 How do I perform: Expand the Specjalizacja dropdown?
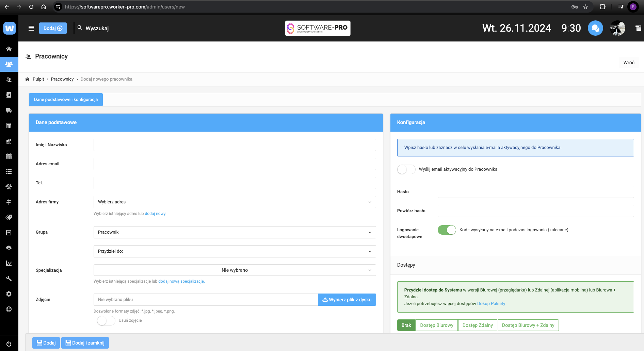(235, 270)
